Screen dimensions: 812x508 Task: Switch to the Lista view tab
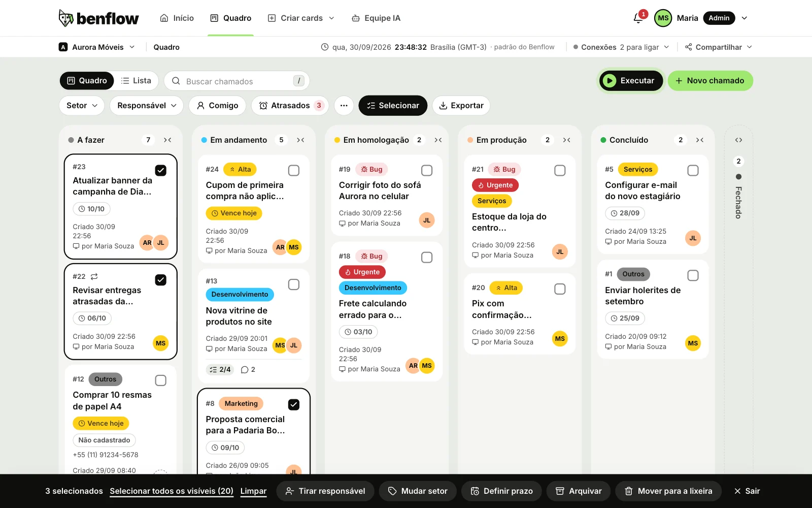click(136, 81)
